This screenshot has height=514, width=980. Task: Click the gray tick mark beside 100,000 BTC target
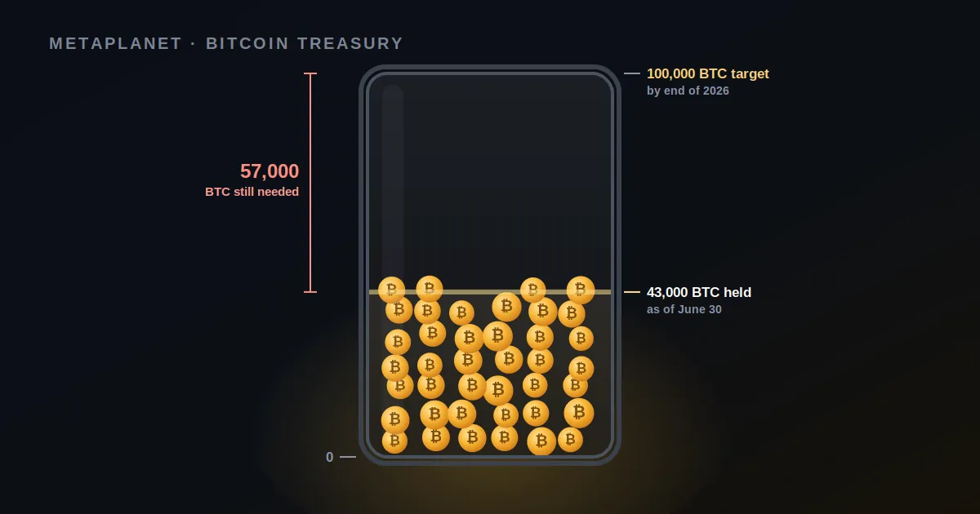[x=632, y=73]
